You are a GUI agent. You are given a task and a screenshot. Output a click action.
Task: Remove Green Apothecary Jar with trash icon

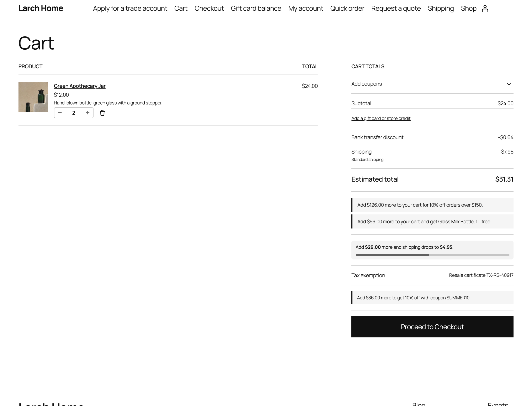pos(102,113)
